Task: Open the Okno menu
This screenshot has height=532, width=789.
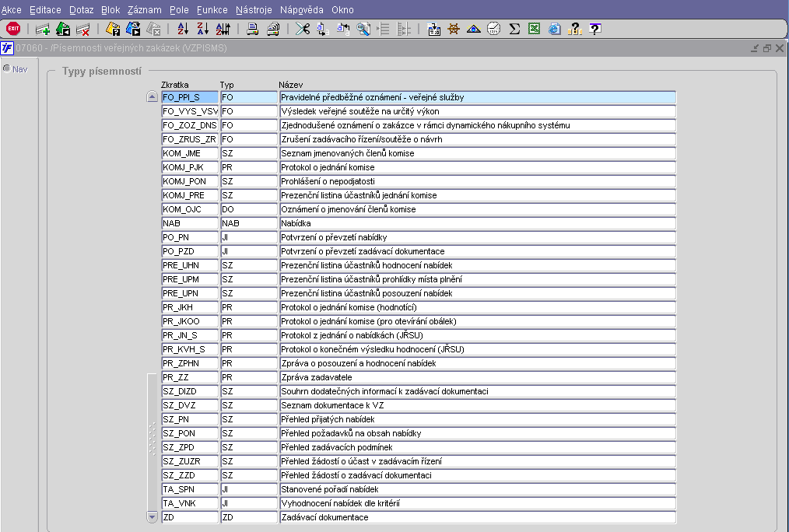Action: 342,9
